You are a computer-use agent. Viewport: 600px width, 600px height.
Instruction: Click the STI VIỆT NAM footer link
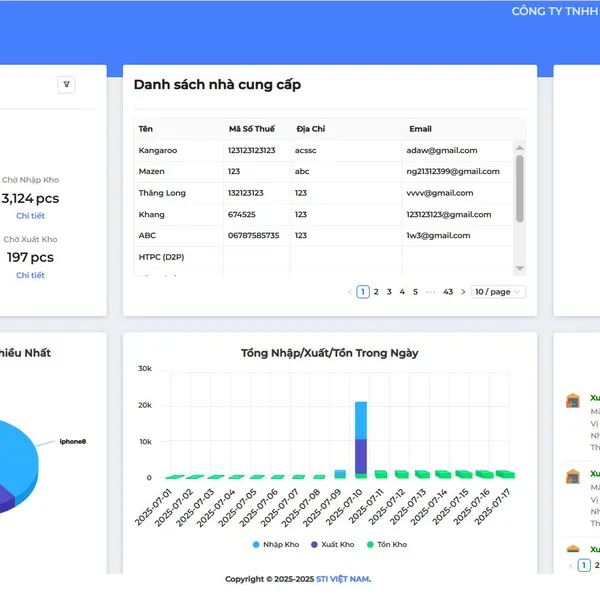342,579
